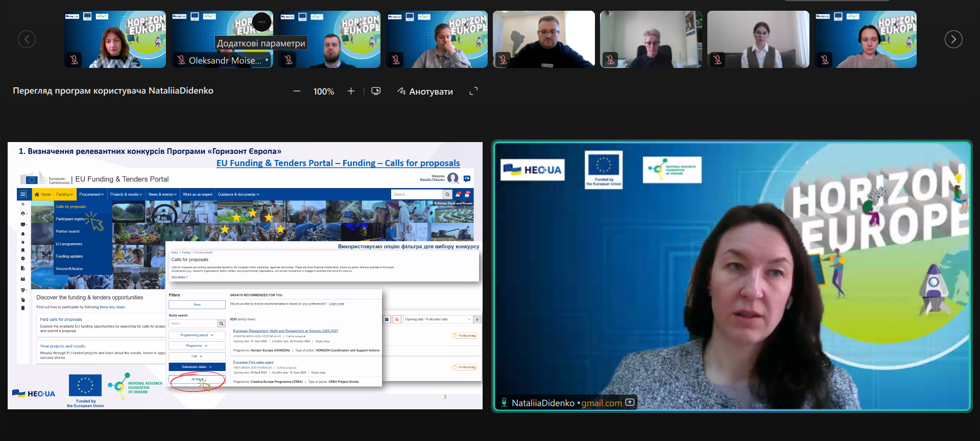Open more options on Oleksandr's video tile
The image size is (980, 441).
(x=261, y=22)
